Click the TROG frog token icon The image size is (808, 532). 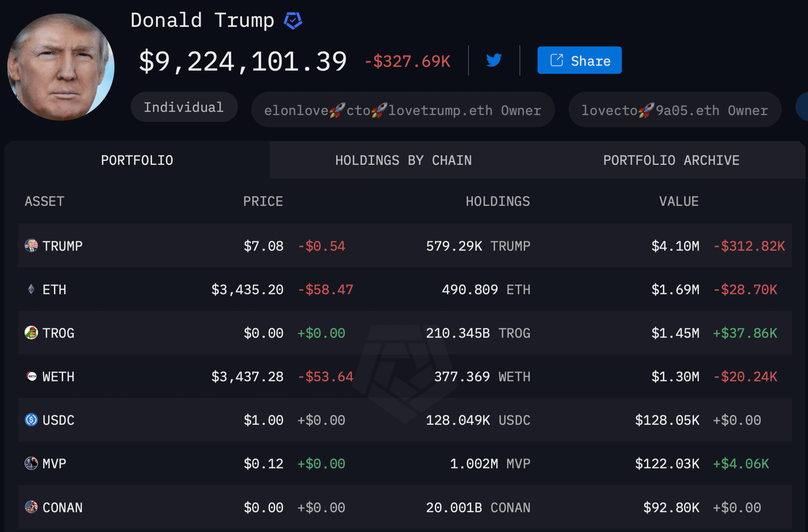click(x=31, y=333)
